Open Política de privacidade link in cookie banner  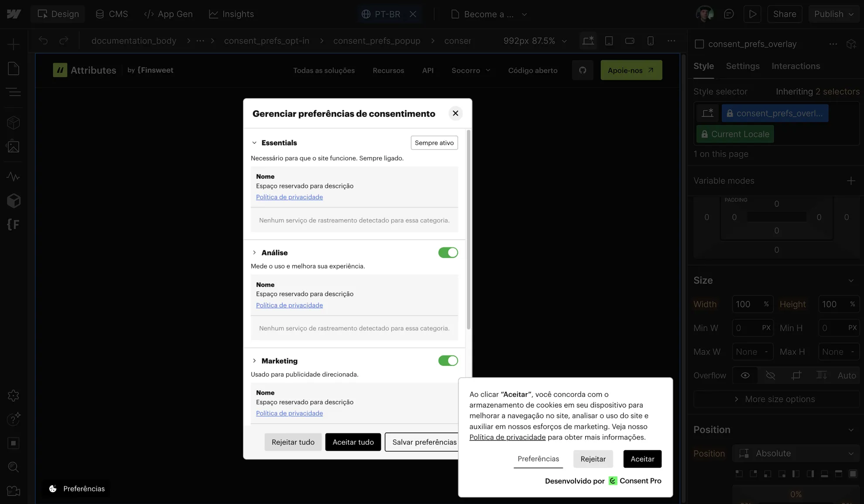coord(507,437)
